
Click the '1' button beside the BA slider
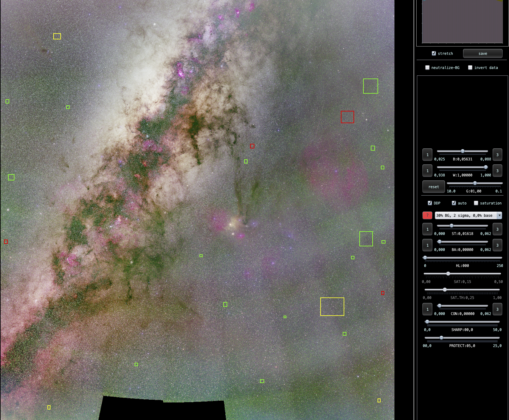(427, 245)
